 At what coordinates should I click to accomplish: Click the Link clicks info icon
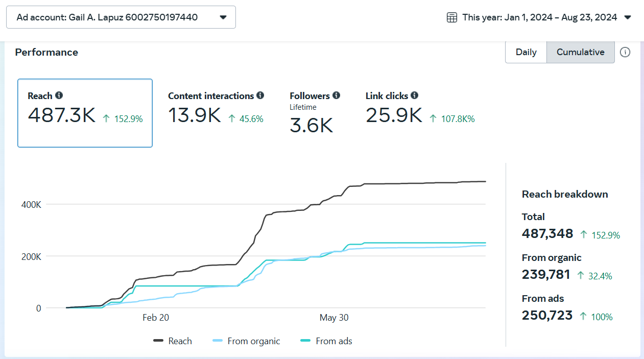(x=415, y=95)
